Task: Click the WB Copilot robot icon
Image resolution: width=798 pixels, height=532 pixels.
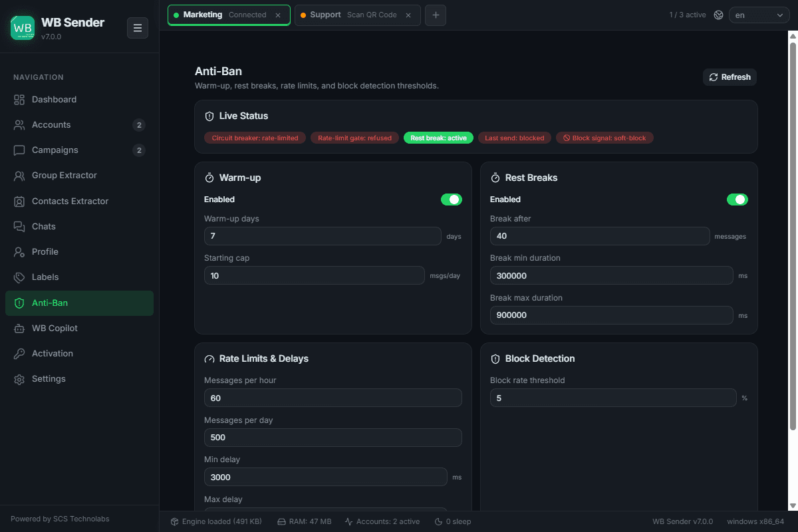Action: click(x=19, y=329)
